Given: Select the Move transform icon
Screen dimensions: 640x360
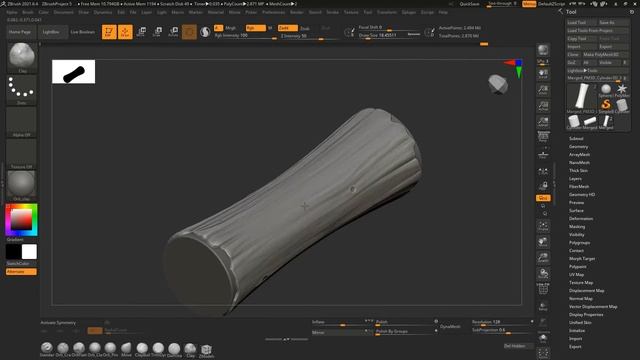Looking at the screenshot, I should [x=141, y=32].
